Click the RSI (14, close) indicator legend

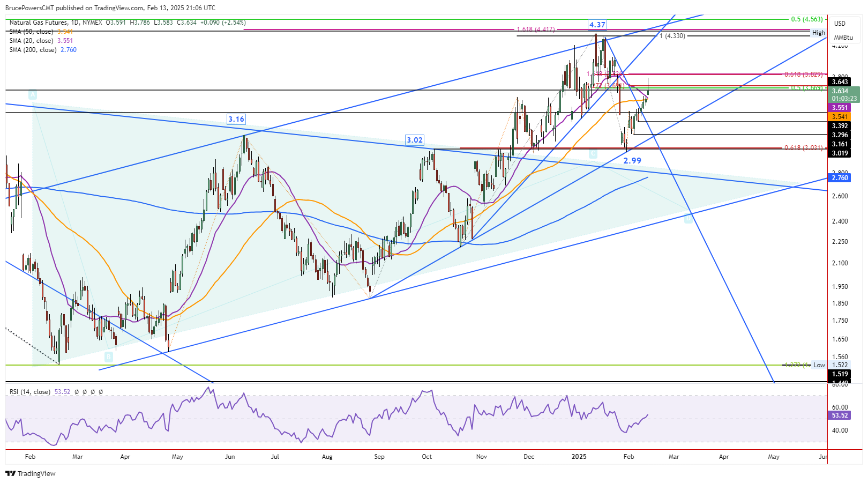point(30,392)
